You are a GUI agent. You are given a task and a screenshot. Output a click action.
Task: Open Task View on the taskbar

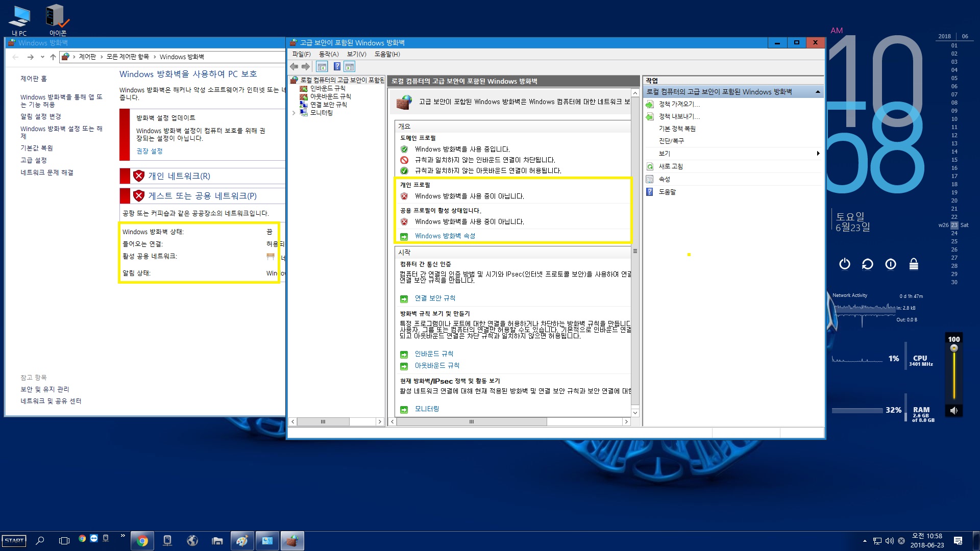point(64,541)
